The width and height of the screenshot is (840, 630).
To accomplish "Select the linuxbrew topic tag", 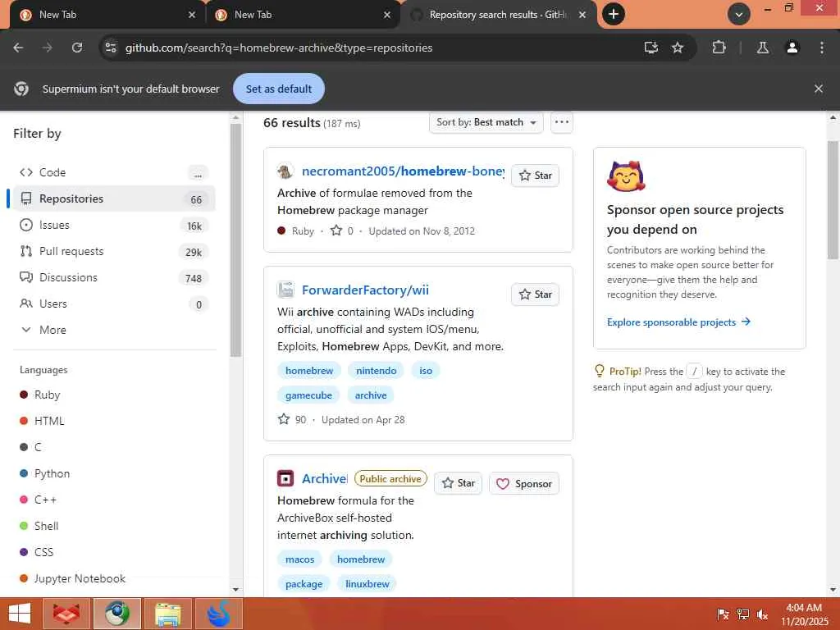I will tap(367, 584).
